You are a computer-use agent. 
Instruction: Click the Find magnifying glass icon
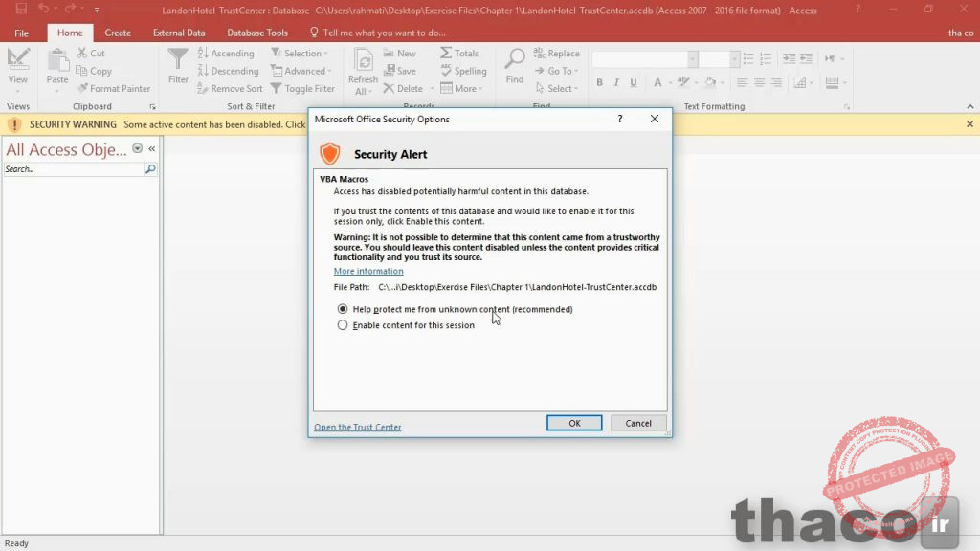click(515, 61)
